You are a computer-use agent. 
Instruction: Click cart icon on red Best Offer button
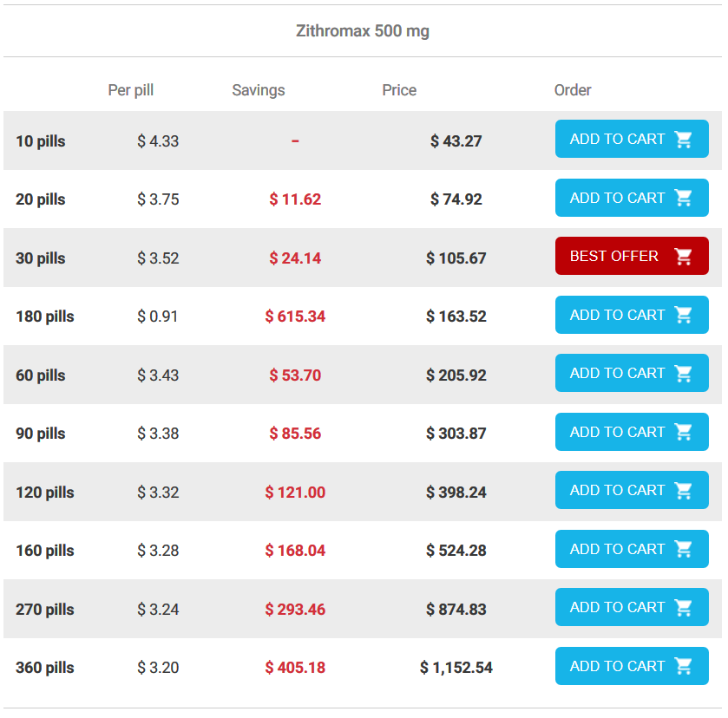coord(684,257)
